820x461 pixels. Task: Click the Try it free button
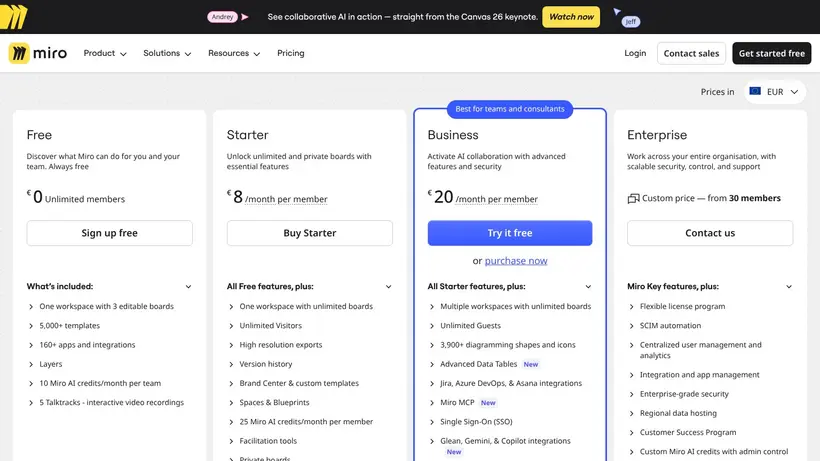click(510, 233)
